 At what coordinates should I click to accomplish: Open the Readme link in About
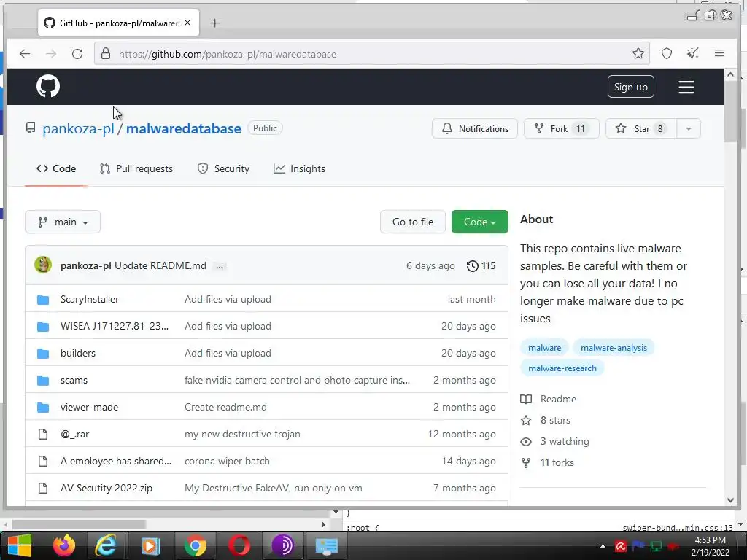pos(558,399)
